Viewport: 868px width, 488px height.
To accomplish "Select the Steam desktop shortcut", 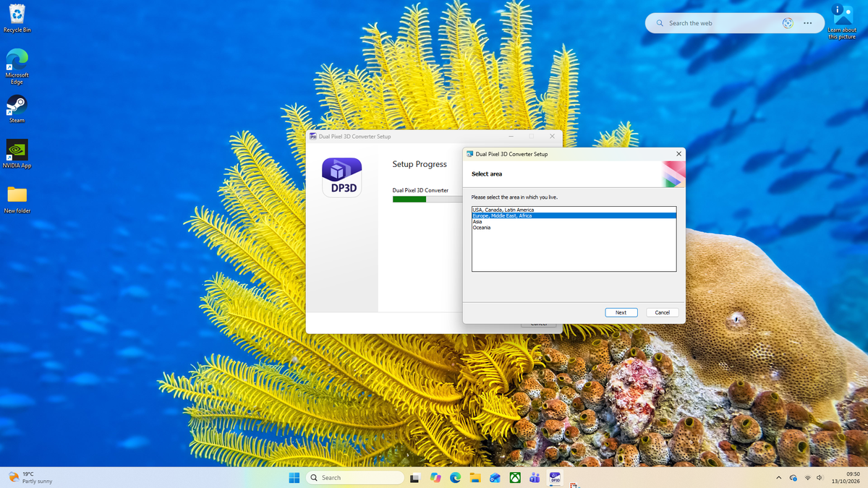I will pos(17,108).
